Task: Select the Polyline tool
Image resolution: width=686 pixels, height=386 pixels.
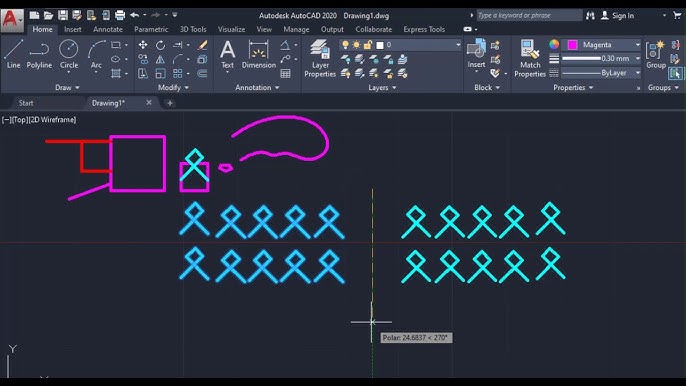Action: [x=39, y=54]
